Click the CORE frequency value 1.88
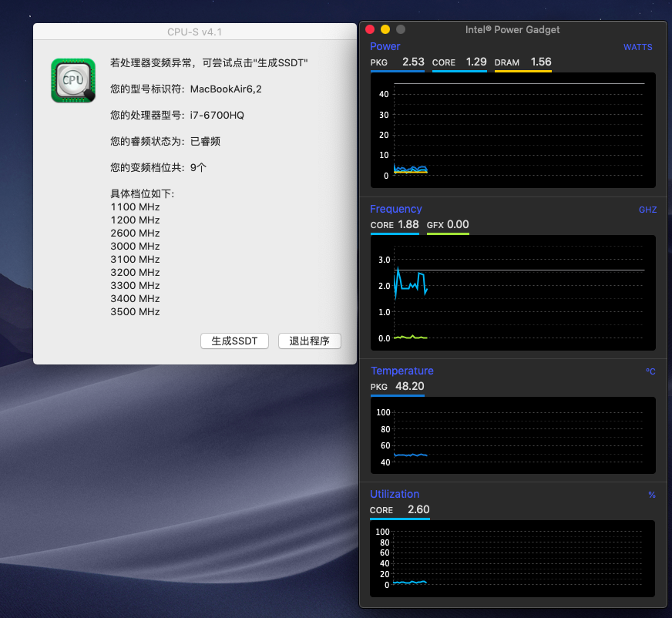The image size is (672, 618). 408,224
